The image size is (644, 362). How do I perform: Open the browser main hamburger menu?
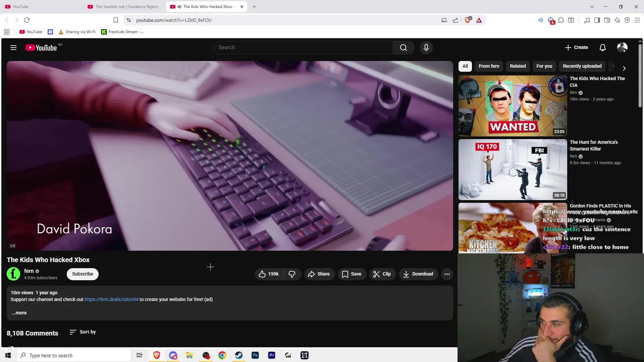637,20
